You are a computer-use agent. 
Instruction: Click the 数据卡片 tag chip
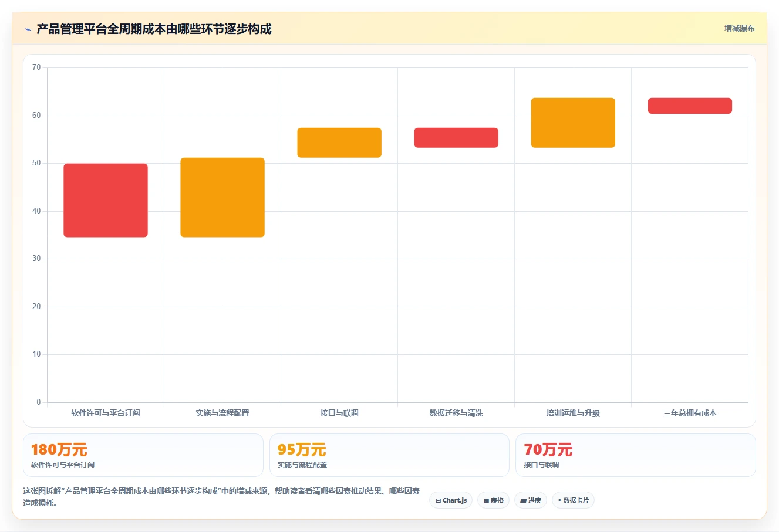tap(573, 500)
